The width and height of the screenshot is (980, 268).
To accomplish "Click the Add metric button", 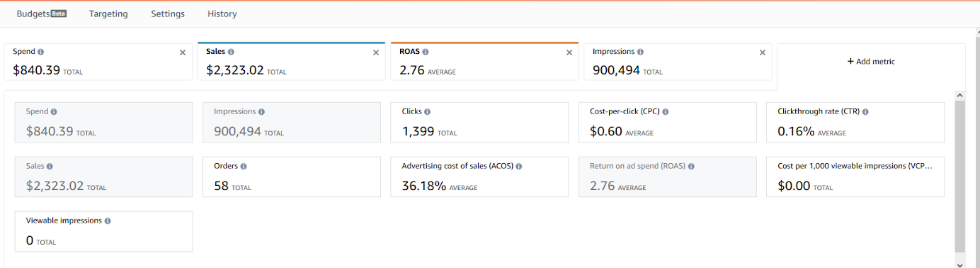I will 871,62.
